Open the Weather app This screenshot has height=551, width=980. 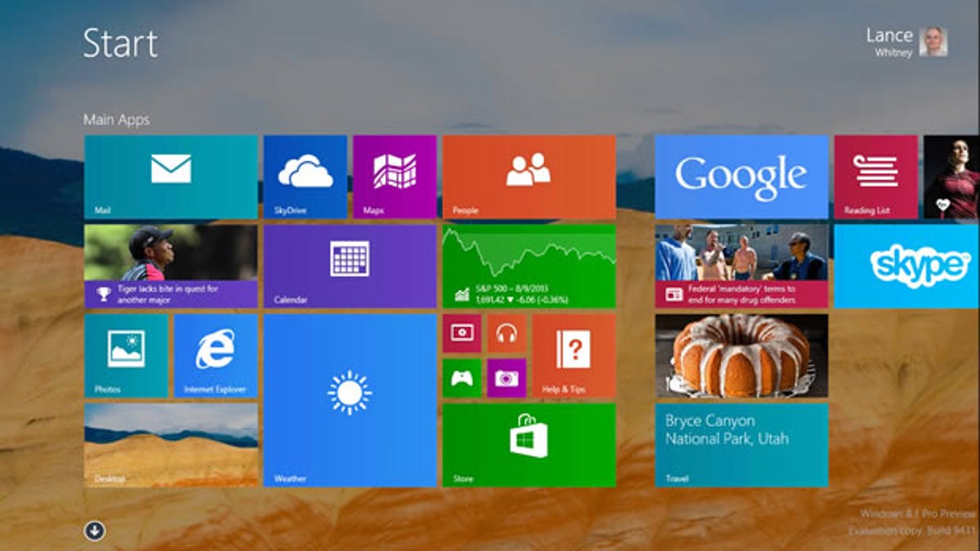click(350, 400)
